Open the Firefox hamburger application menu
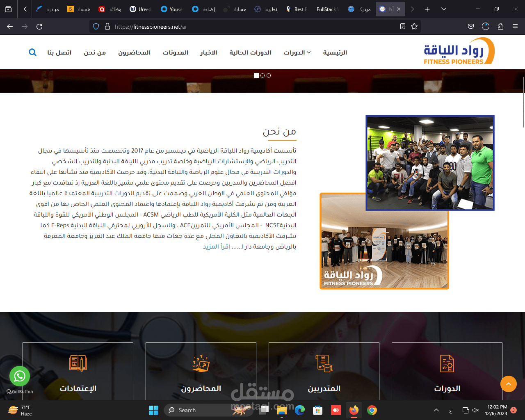Screen dimensions: 525x420 point(515,27)
